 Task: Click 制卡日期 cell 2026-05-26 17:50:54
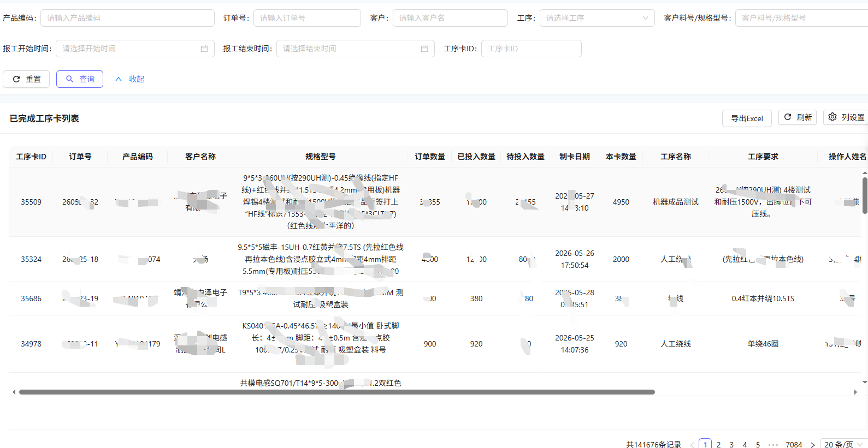(575, 259)
